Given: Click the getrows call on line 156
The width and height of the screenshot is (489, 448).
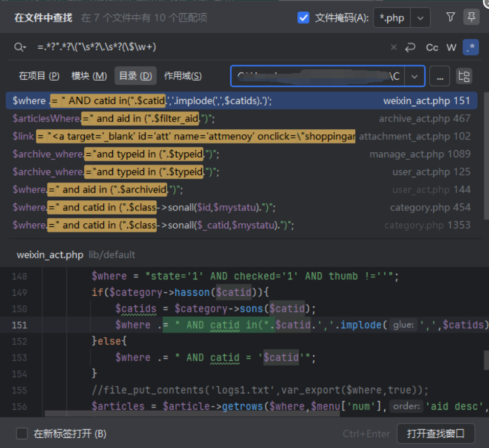Looking at the screenshot, I should (242, 406).
